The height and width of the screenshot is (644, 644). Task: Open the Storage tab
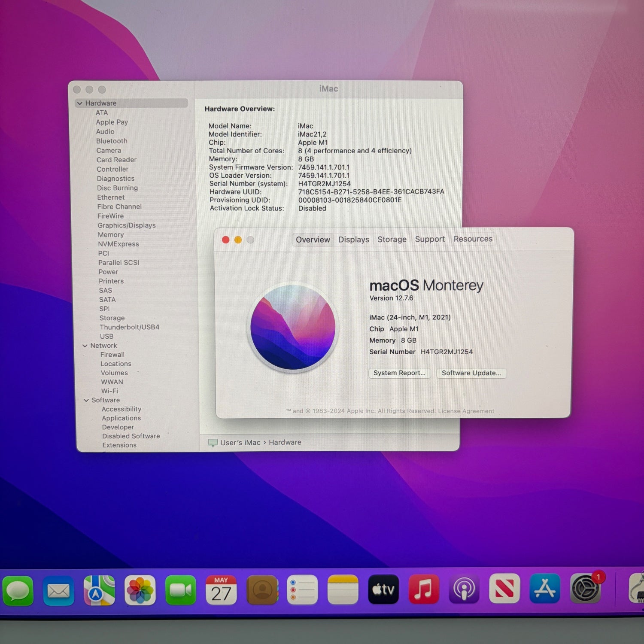tap(392, 239)
